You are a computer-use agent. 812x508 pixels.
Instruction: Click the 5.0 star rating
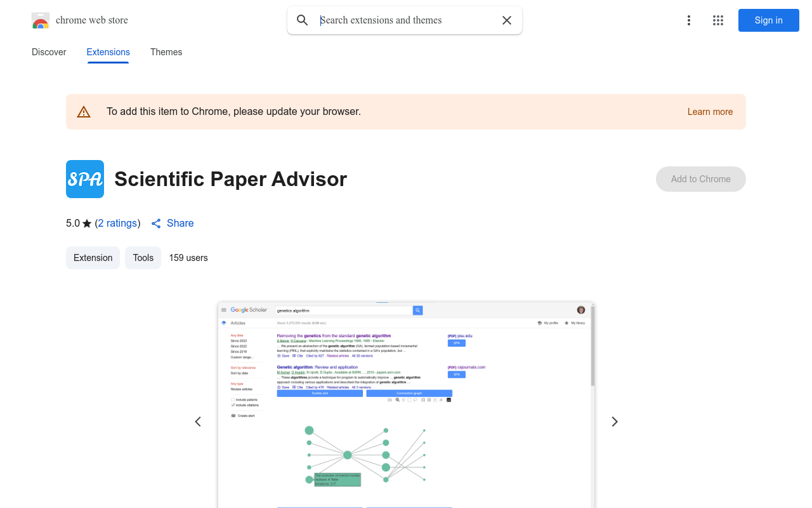pos(79,224)
